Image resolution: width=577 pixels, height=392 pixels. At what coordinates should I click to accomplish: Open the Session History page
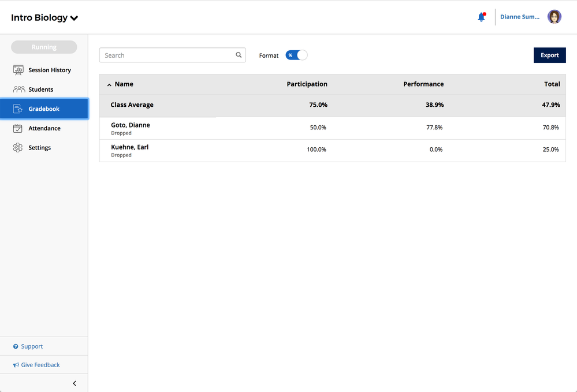[x=50, y=70]
